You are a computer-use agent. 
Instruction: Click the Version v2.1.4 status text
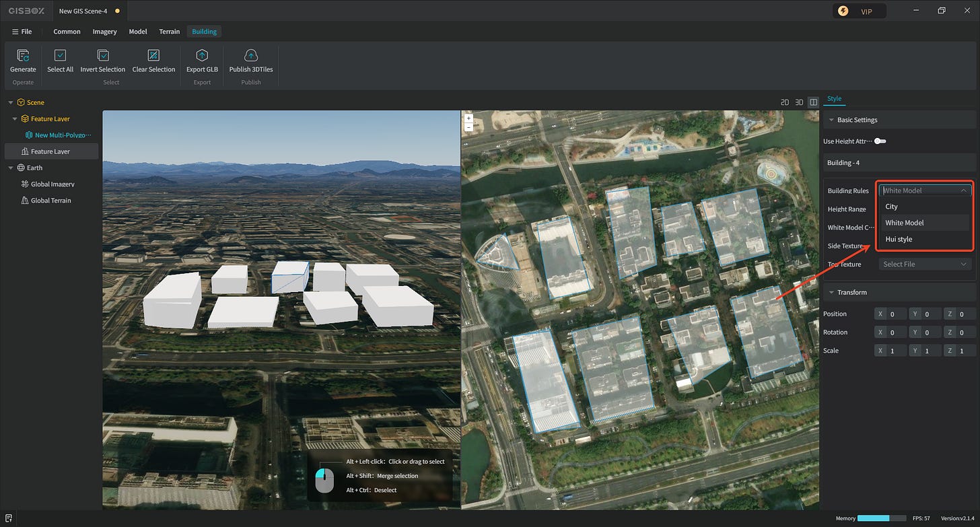[958, 518]
